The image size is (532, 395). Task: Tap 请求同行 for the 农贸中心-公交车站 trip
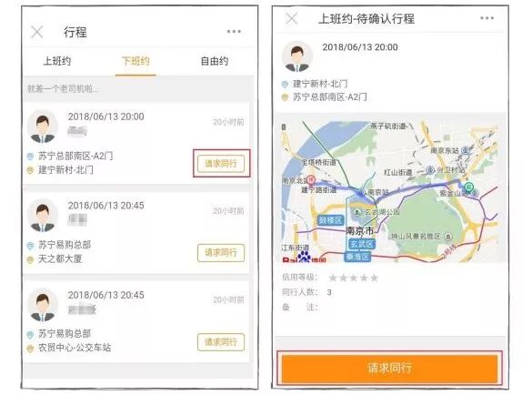221,342
